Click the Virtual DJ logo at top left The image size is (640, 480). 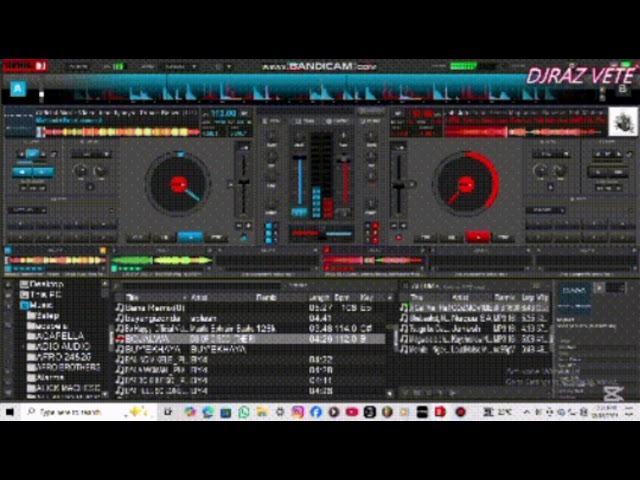tap(26, 66)
